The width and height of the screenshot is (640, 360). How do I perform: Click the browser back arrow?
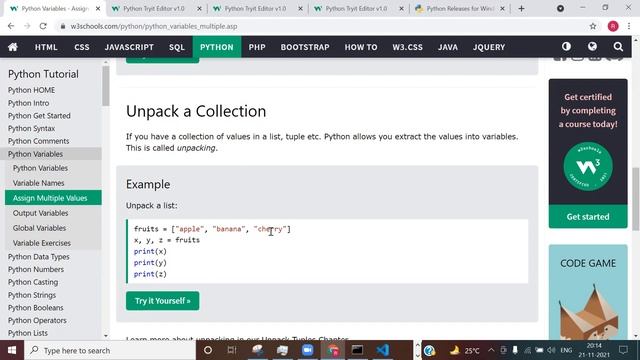point(11,26)
